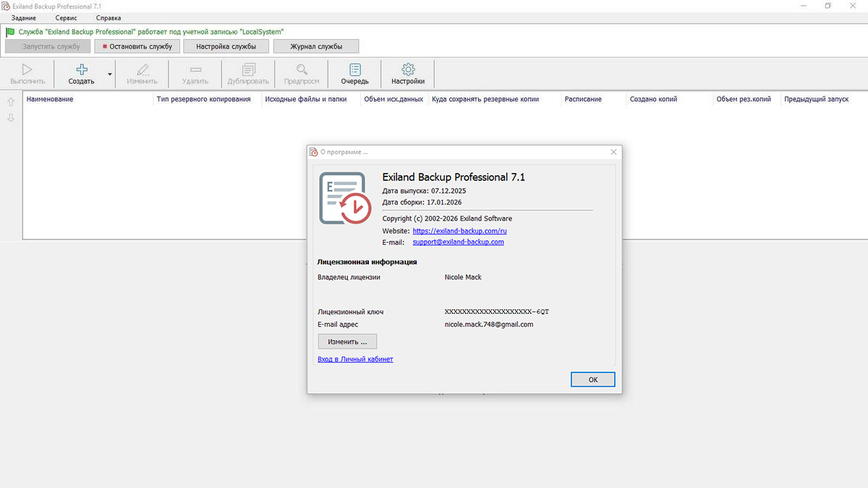
Task: Click the Удалить minus icon
Action: tap(195, 69)
